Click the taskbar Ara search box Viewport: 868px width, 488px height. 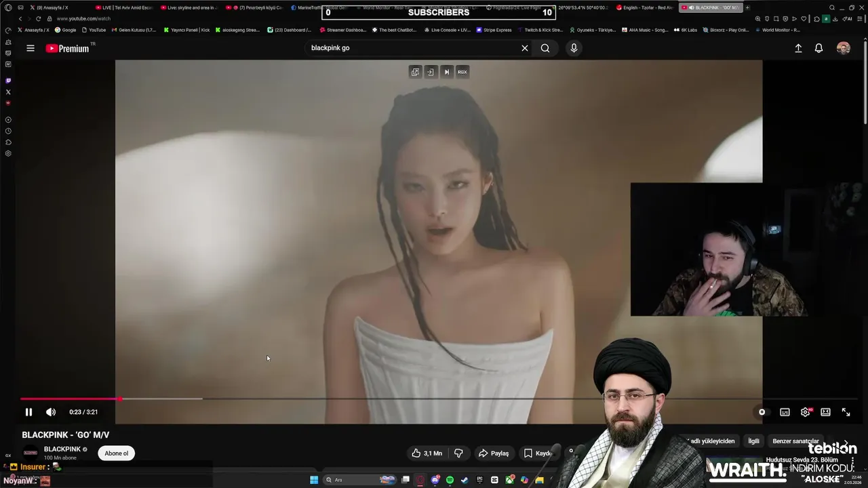click(x=359, y=480)
